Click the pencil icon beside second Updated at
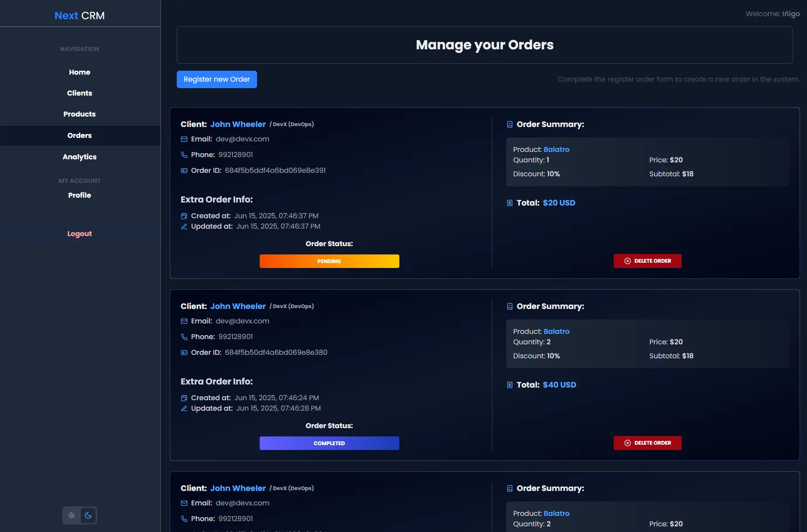This screenshot has width=807, height=532. click(184, 408)
